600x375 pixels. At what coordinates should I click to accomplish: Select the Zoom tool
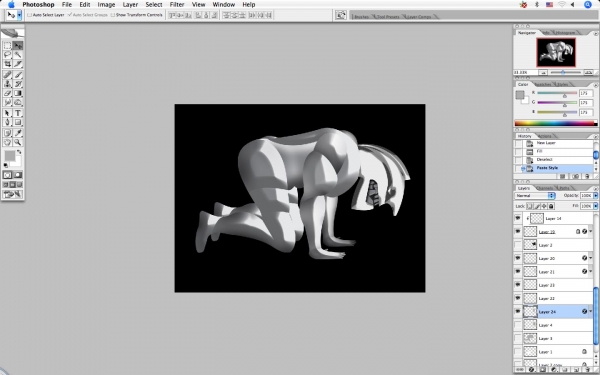click(x=18, y=142)
